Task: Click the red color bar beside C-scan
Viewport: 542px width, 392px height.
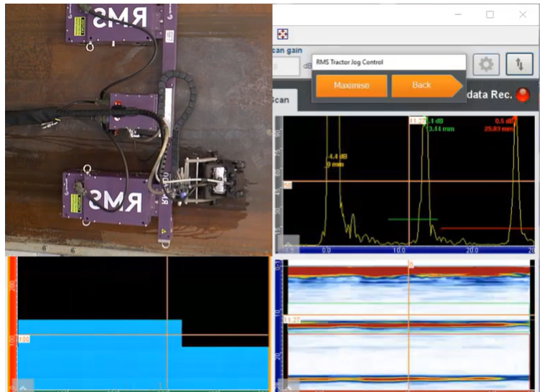Action: (12, 324)
